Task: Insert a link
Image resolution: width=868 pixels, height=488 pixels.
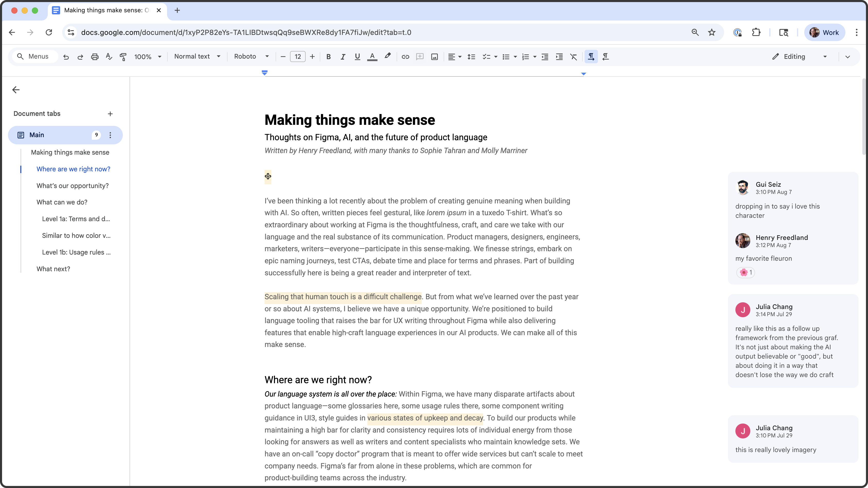Action: 405,57
